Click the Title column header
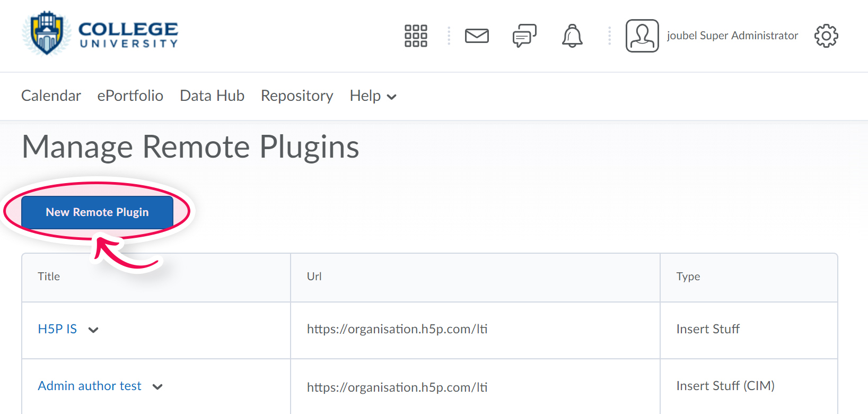The width and height of the screenshot is (868, 414). click(49, 277)
